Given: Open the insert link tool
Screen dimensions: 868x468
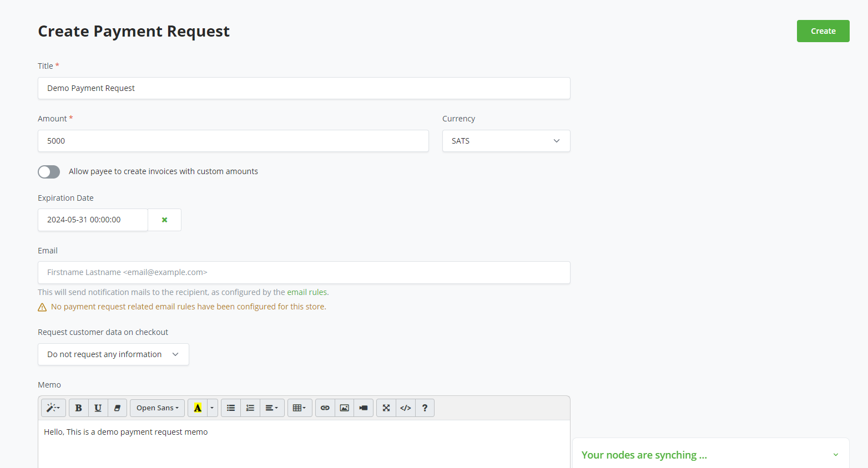Looking at the screenshot, I should [325, 408].
